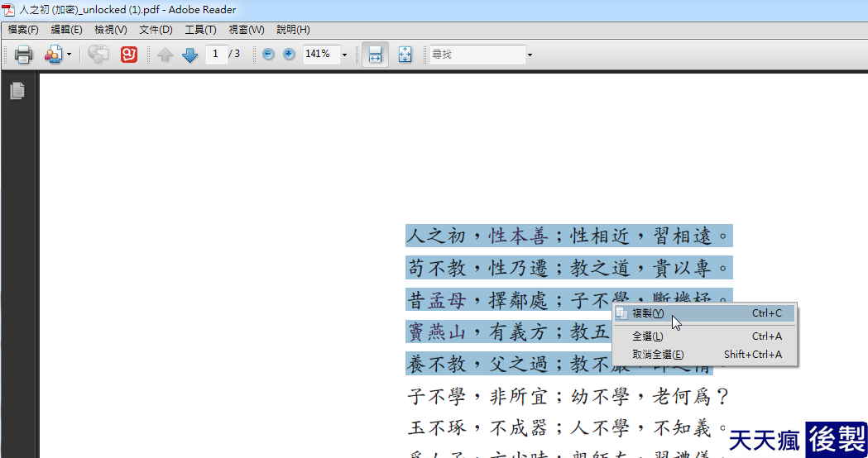Click the red application icon in toolbar
868x458 pixels.
129,55
